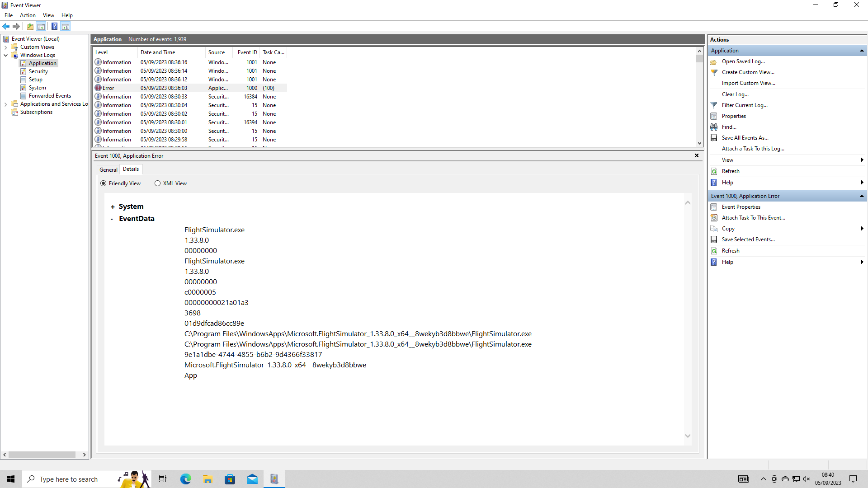Image resolution: width=868 pixels, height=488 pixels.
Task: Switch to the General tab
Action: coord(108,170)
